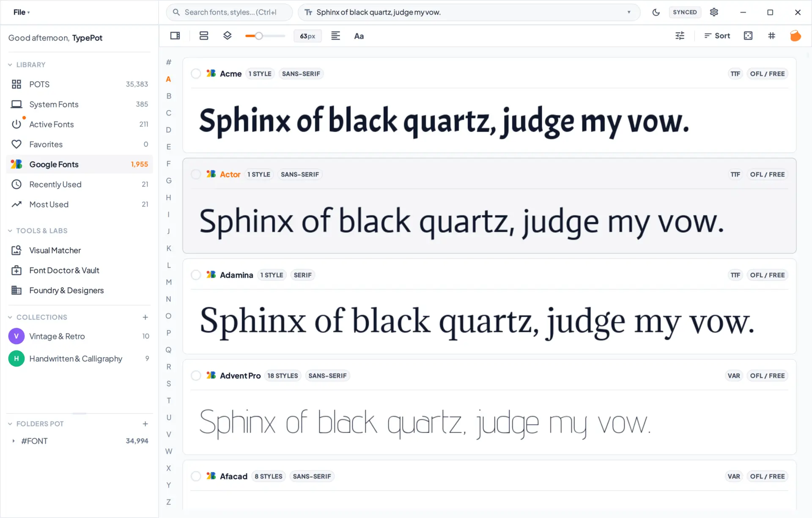Screen dimensions: 812x518
Task: Click the random dice icon
Action: (x=748, y=36)
